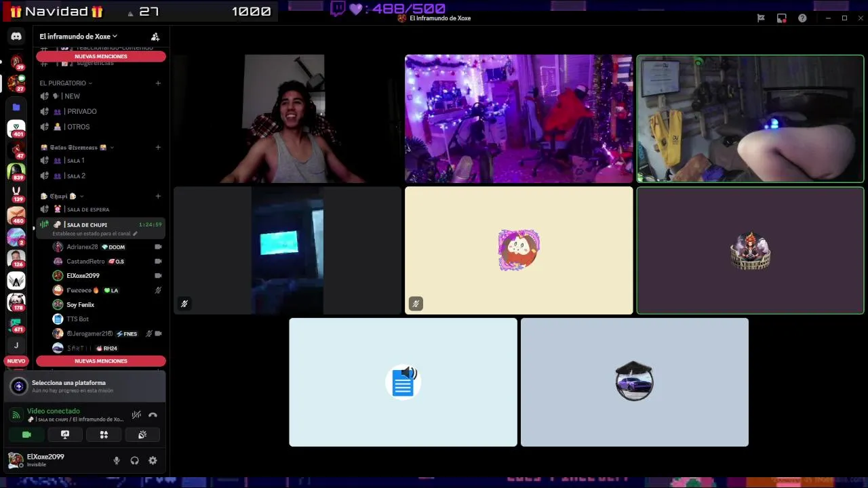Open the soundboard button in voice panel
This screenshot has height=488, width=868.
142,434
